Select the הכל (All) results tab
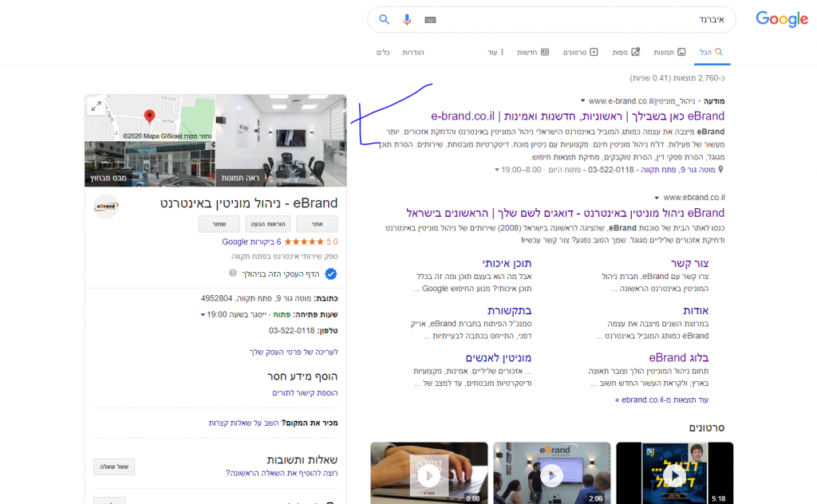 (x=712, y=52)
